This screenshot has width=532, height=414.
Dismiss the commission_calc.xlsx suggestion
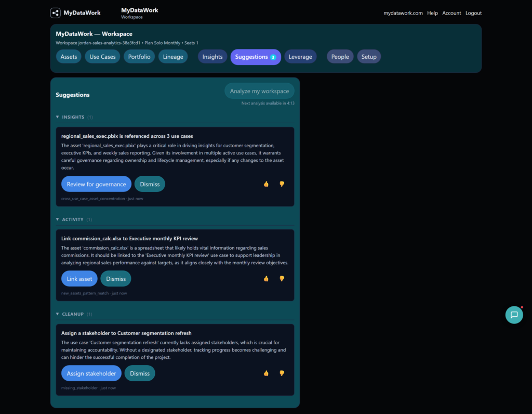pos(116,279)
